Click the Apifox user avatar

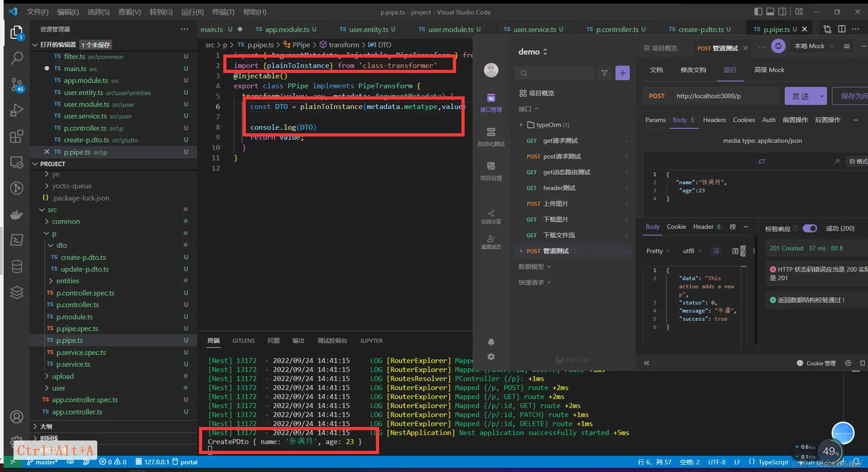[x=491, y=70]
